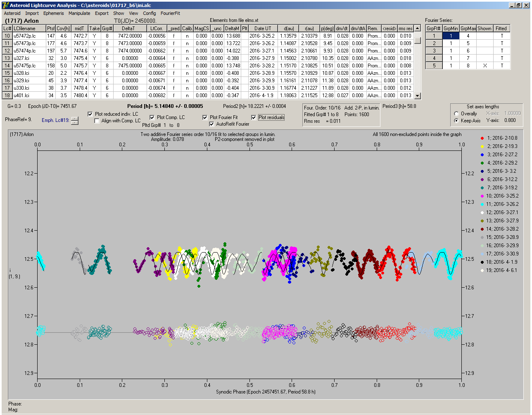The height and width of the screenshot is (415, 532).
Task: Open the Show menu
Action: tap(119, 13)
